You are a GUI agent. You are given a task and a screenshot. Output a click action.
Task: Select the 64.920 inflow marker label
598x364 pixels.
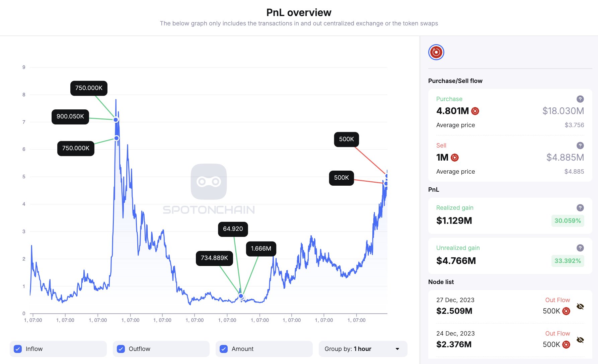233,229
